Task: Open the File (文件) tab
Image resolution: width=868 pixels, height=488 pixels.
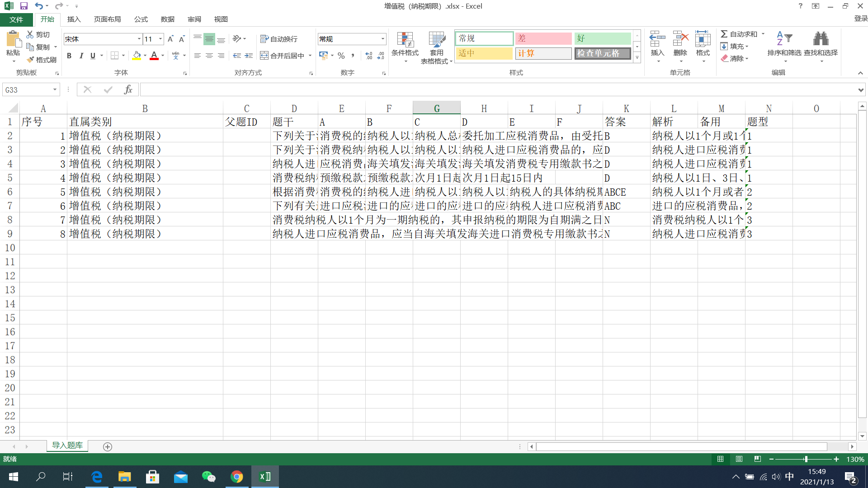Action: click(16, 19)
